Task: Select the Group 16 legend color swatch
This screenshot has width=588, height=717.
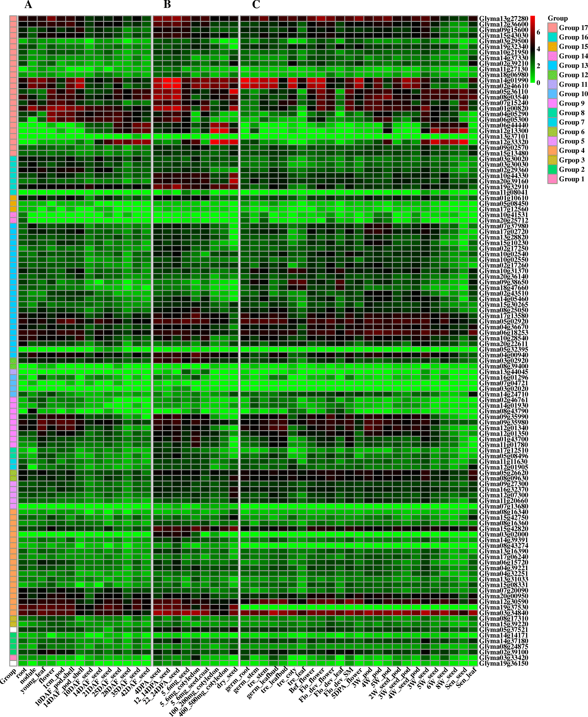Action: tap(552, 37)
